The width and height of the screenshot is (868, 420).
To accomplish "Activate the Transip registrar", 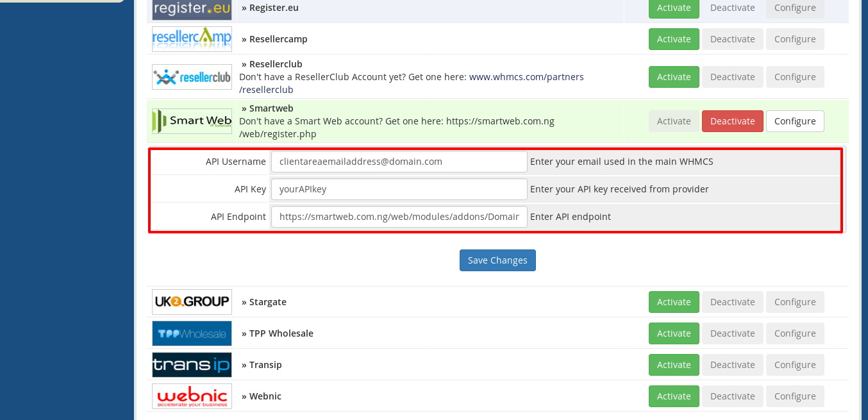I will [674, 365].
